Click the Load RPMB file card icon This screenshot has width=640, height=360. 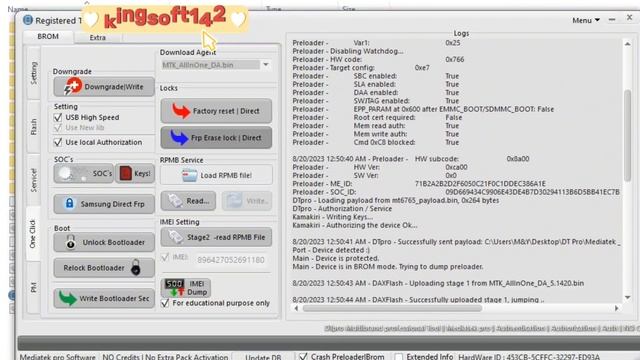click(x=189, y=175)
